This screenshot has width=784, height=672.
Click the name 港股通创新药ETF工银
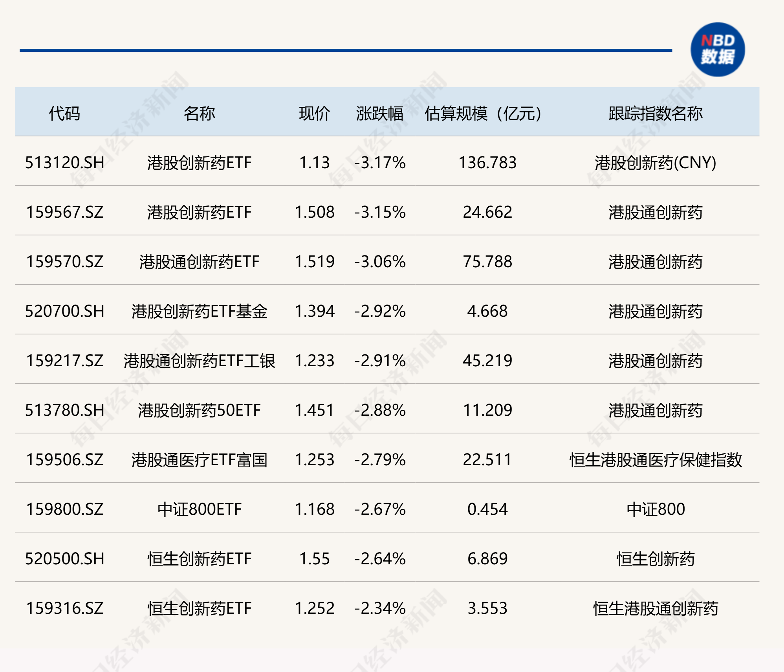tap(200, 360)
